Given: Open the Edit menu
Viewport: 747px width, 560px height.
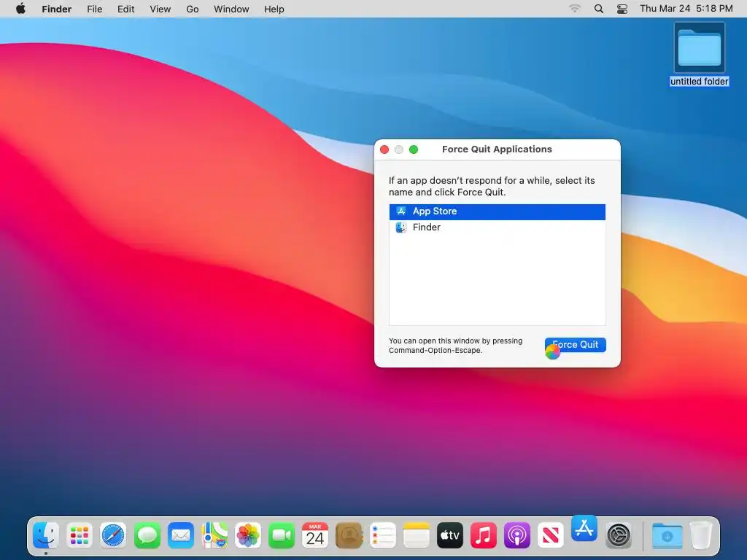Looking at the screenshot, I should tap(125, 9).
